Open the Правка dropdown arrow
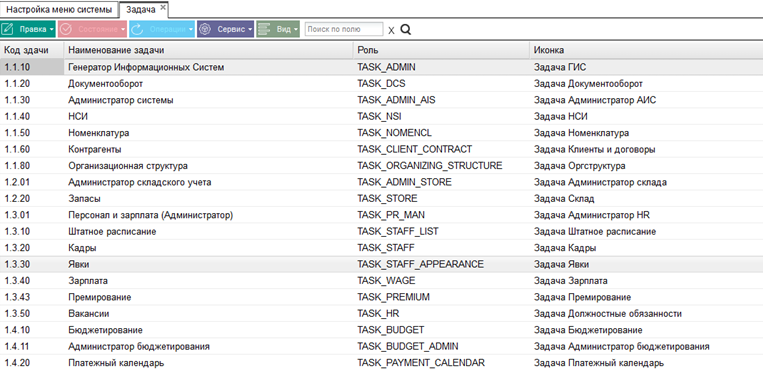The image size is (763, 369). pos(51,30)
